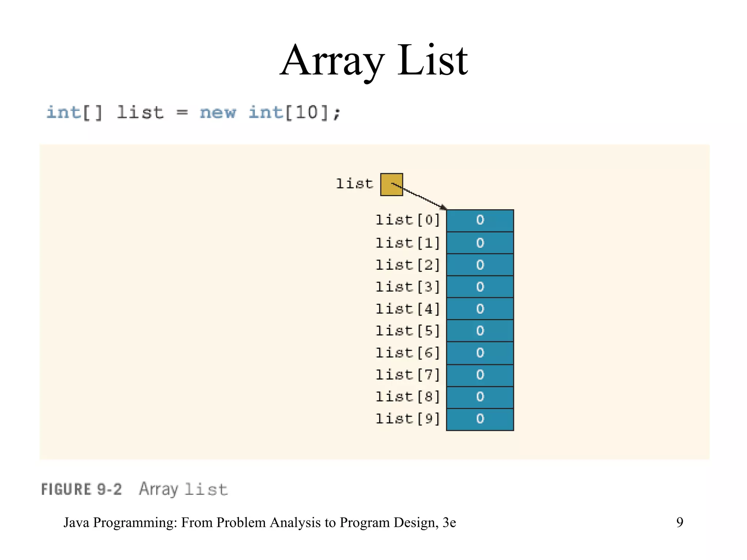The height and width of the screenshot is (560, 747).
Task: Click the blue cell next to list[1]
Action: [x=480, y=243]
